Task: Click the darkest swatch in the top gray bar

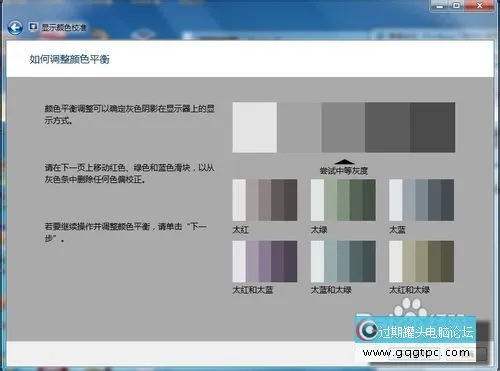Action: pyautogui.click(x=433, y=127)
